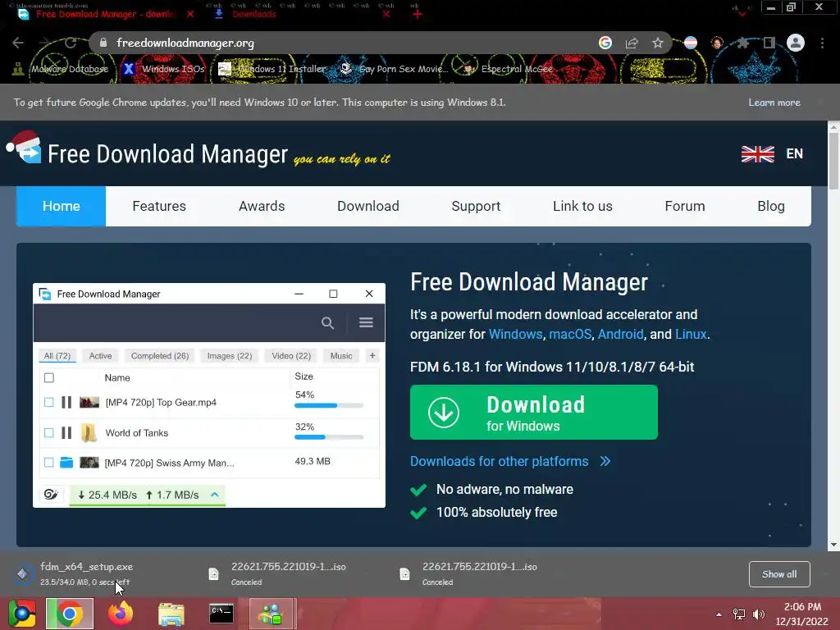Select the Music filter tab

point(341,356)
